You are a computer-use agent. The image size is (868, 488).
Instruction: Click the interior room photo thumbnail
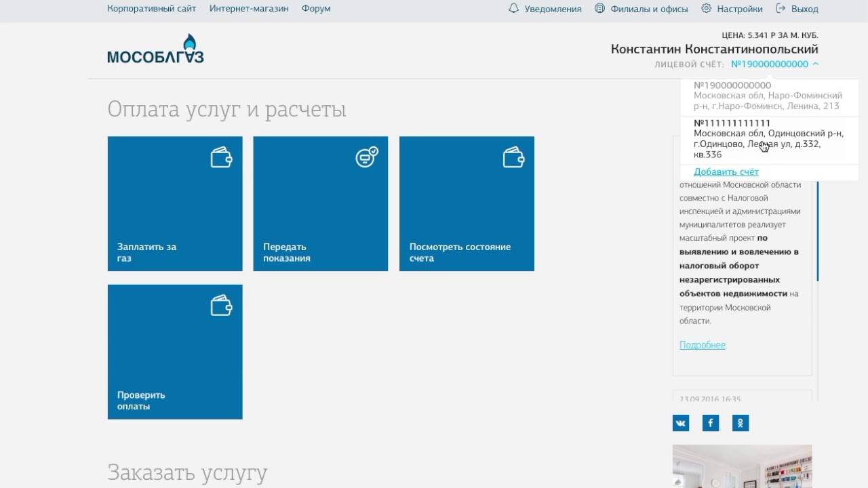tap(742, 466)
